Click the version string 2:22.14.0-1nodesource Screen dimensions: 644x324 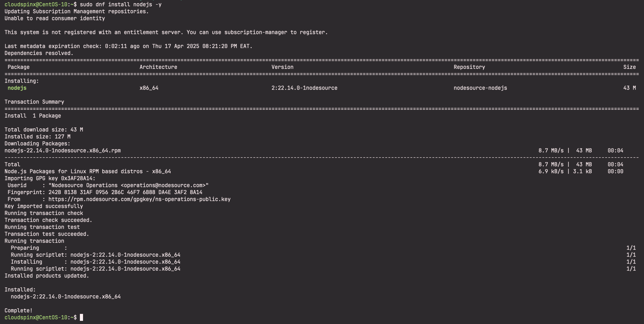tap(303, 88)
